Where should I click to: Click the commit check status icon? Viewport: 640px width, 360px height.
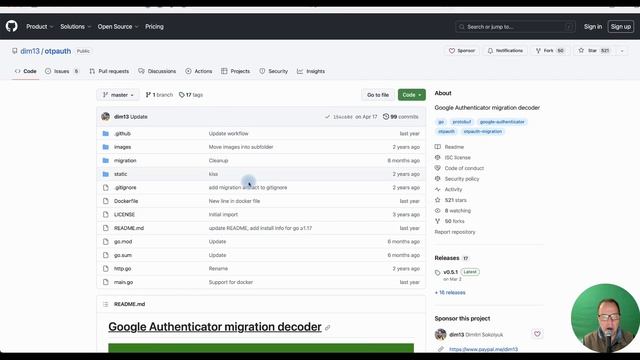pos(327,117)
